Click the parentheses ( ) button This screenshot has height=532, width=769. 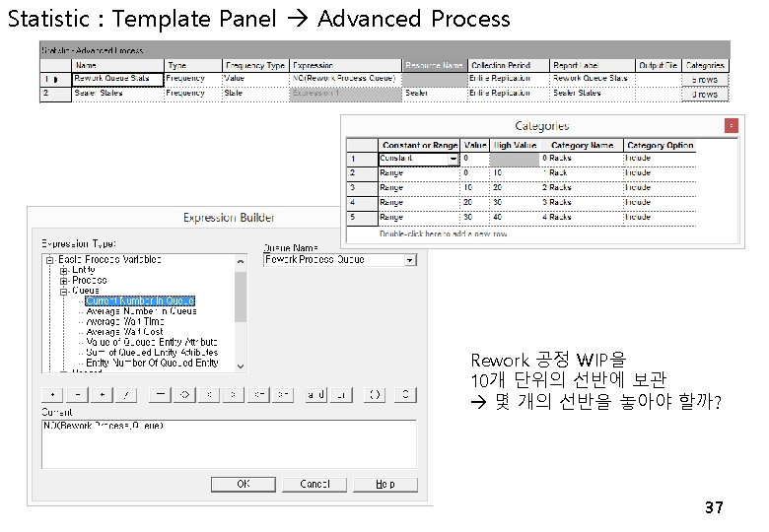[375, 395]
